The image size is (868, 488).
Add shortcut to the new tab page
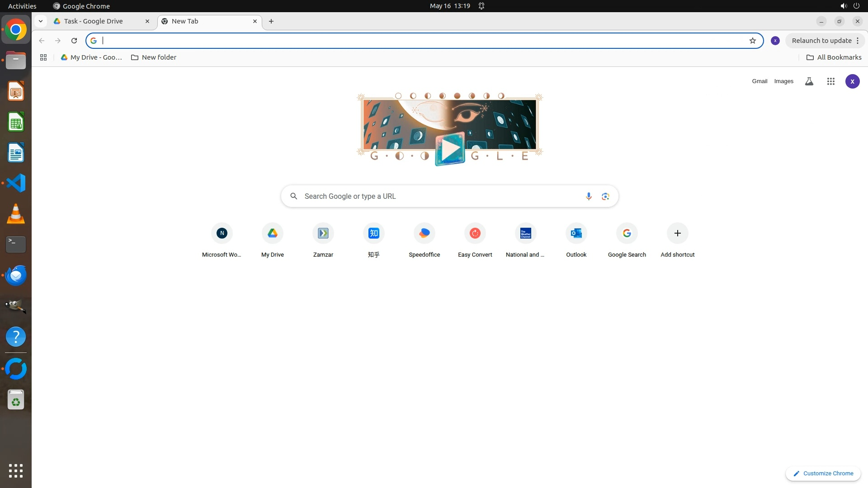(677, 234)
